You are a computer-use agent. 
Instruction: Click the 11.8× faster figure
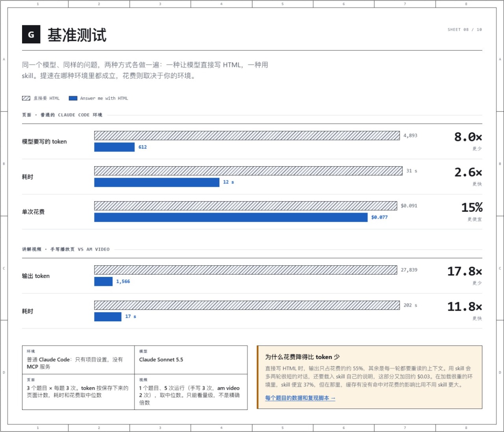click(465, 307)
